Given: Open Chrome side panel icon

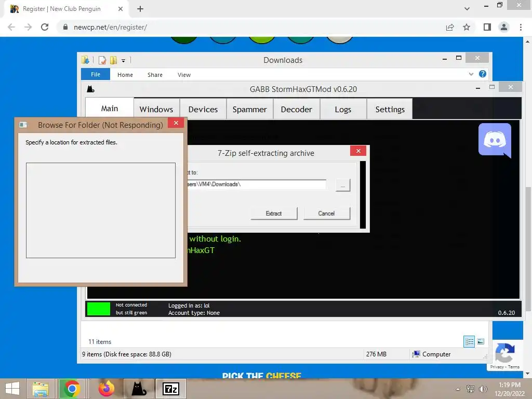Looking at the screenshot, I should click(487, 27).
